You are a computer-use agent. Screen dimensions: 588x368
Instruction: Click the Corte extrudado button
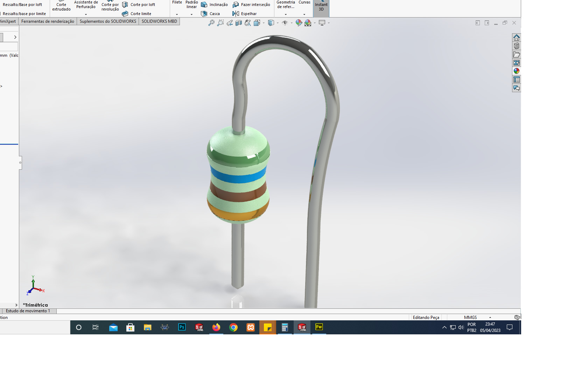coord(61,6)
